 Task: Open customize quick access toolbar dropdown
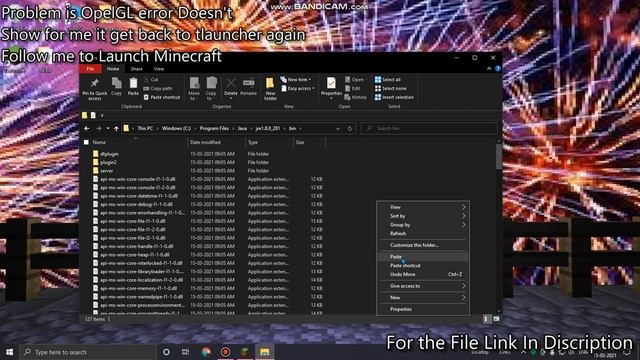[102, 116]
